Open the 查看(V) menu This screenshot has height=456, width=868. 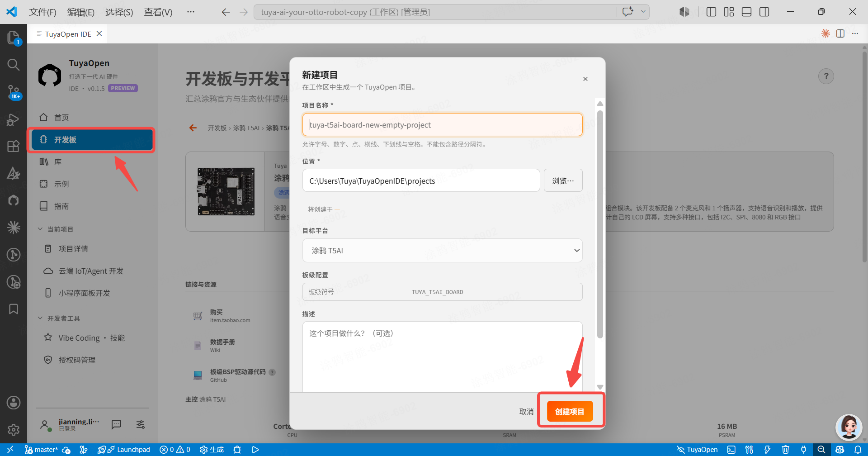(158, 12)
